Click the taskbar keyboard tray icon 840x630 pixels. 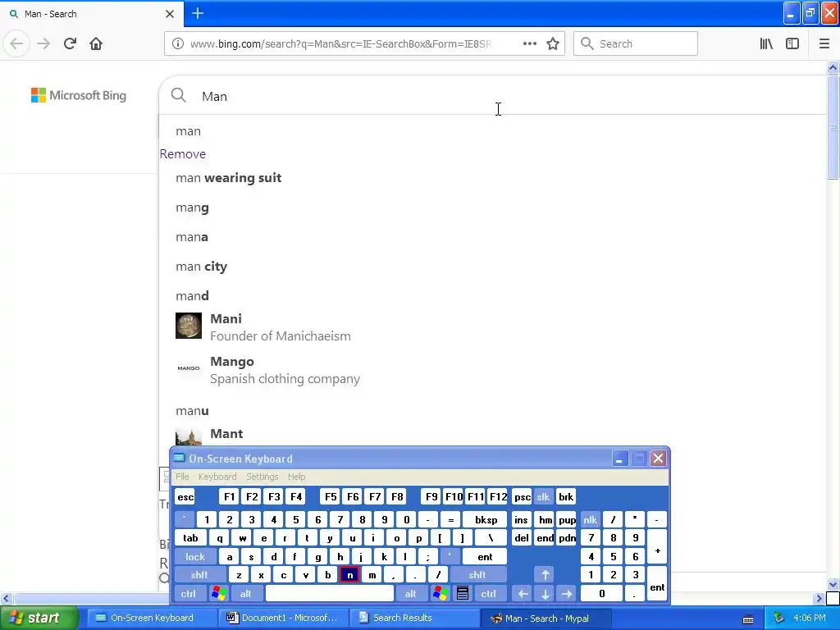748,619
